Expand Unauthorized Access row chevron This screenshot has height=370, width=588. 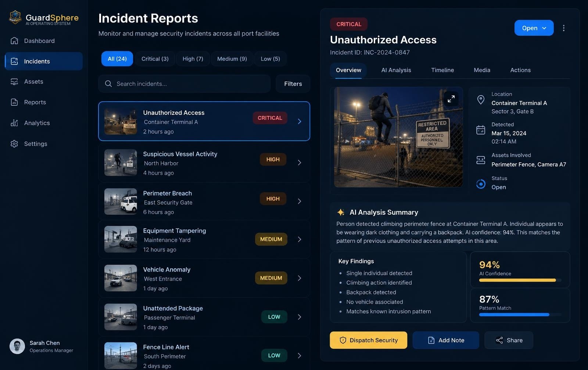(300, 121)
